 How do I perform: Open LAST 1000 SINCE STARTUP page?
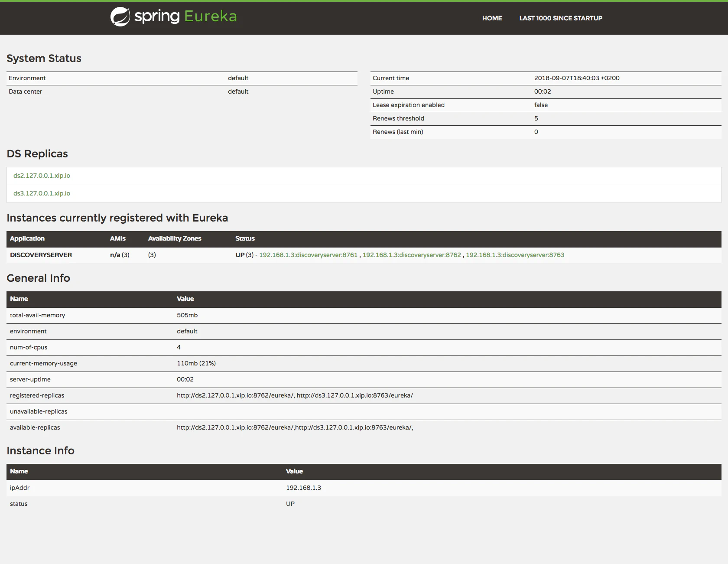[560, 18]
